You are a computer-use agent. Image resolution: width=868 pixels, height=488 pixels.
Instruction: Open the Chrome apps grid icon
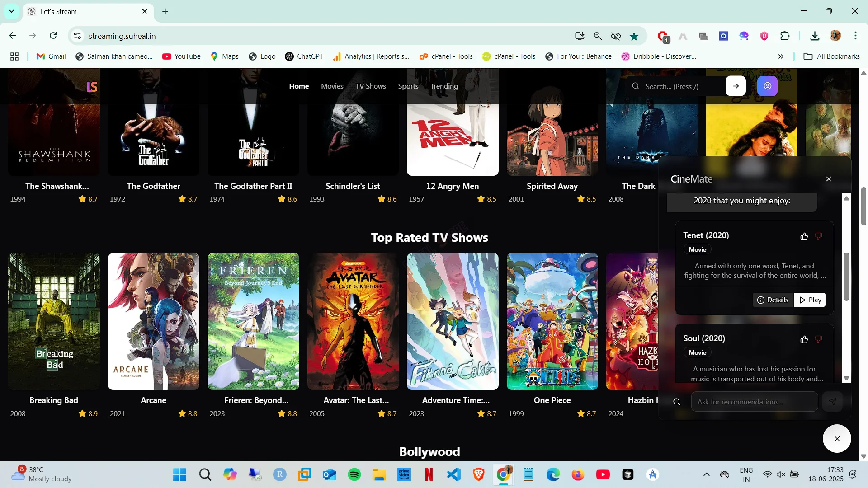(14, 56)
